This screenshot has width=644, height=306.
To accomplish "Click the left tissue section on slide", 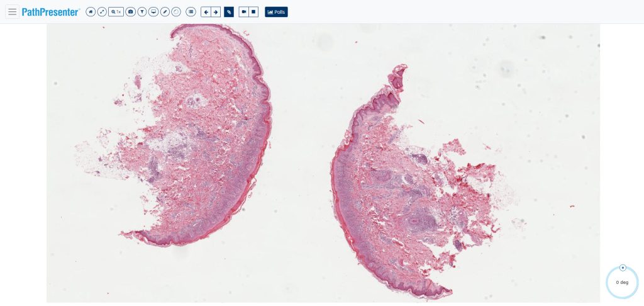I will click(x=180, y=136).
